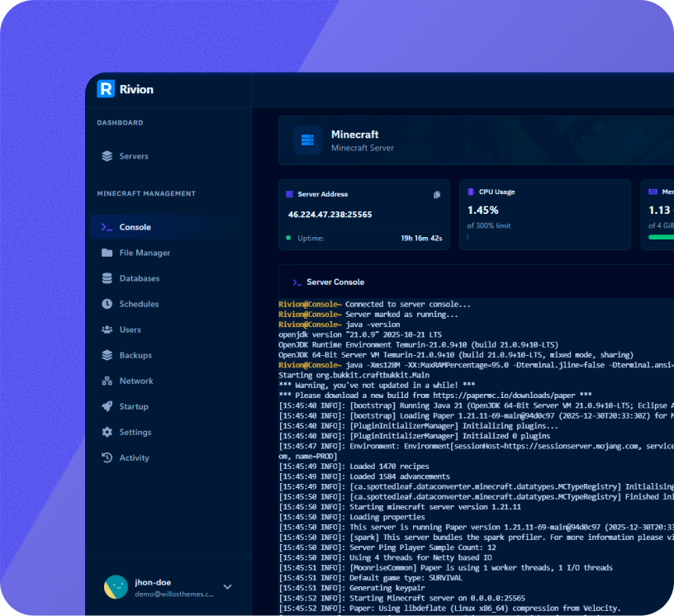
Task: Click the Console prompt icon in sidebar
Action: (x=107, y=227)
